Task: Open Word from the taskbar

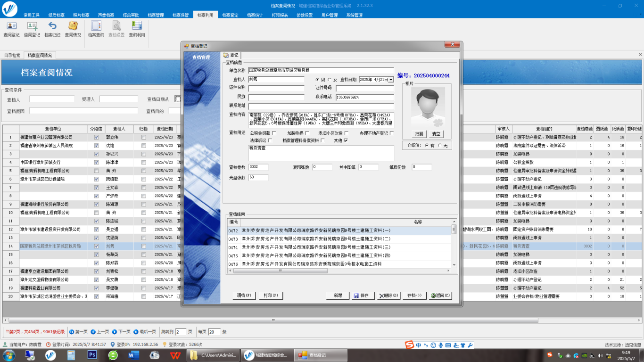Action: [133, 355]
